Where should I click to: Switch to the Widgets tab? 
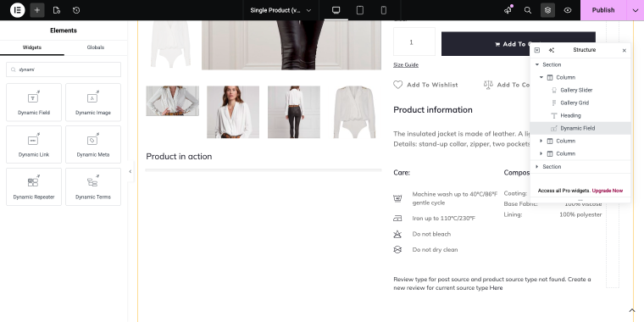click(32, 47)
